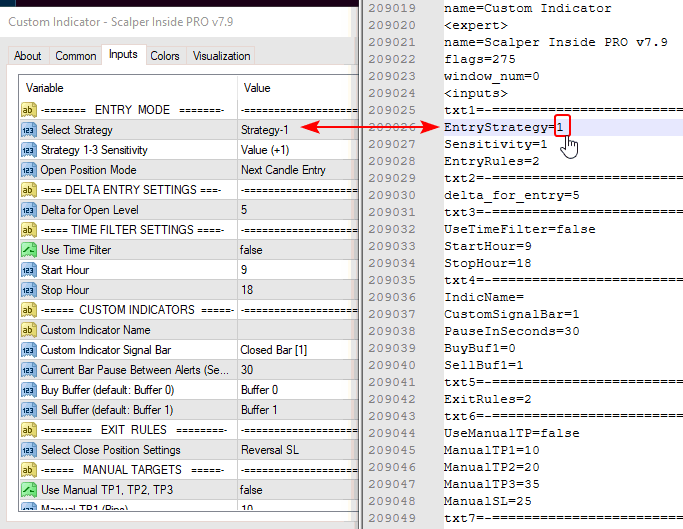This screenshot has height=529, width=683.
Task: Select the Start Hour value field
Action: pos(298,270)
